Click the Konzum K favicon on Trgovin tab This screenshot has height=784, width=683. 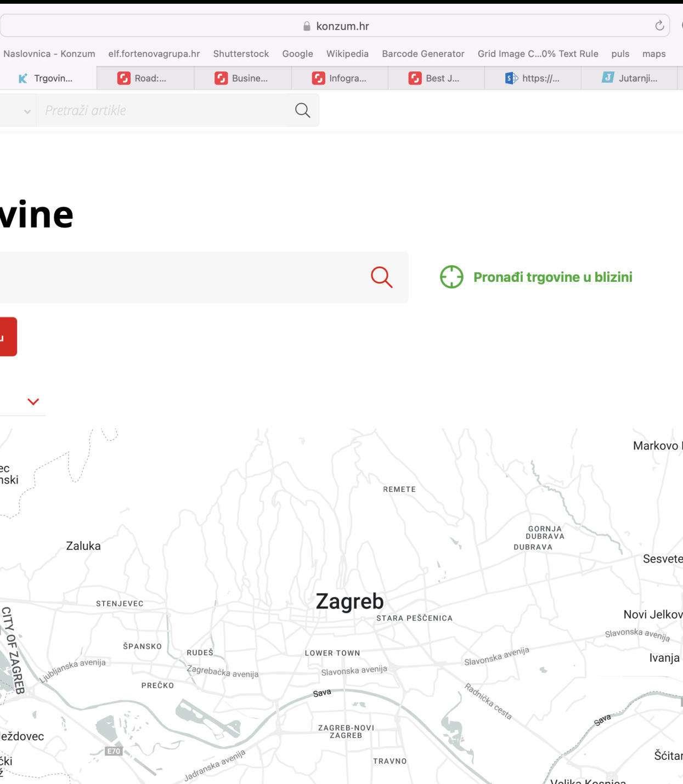[22, 78]
